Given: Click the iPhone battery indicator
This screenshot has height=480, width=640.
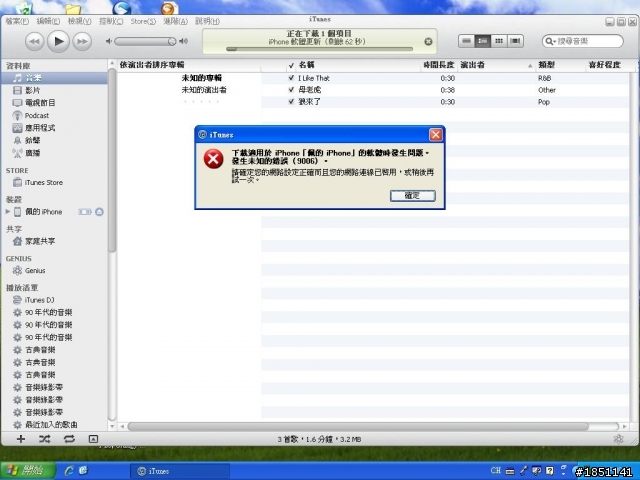Looking at the screenshot, I should [85, 212].
